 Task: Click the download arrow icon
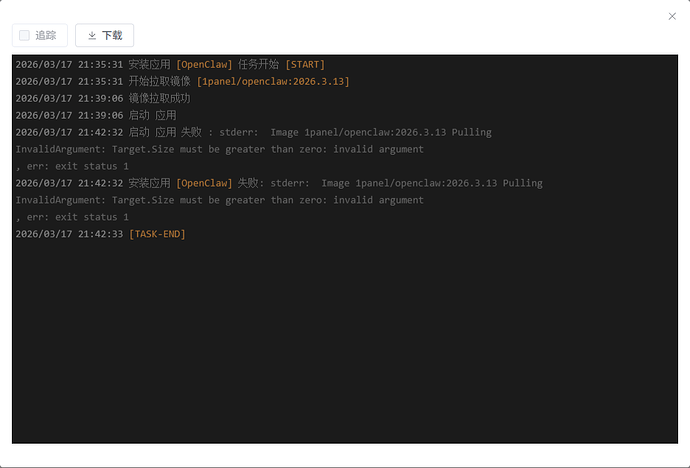click(x=92, y=35)
